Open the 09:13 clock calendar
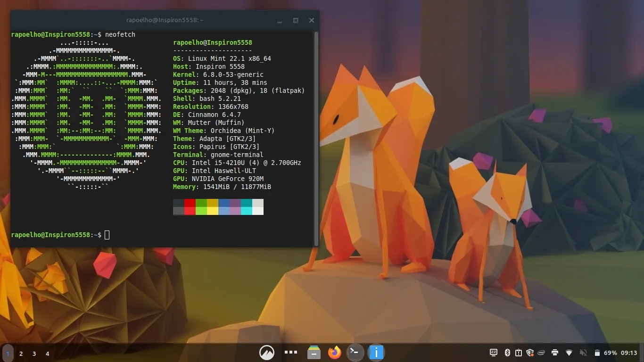The width and height of the screenshot is (644, 362). coord(629,353)
